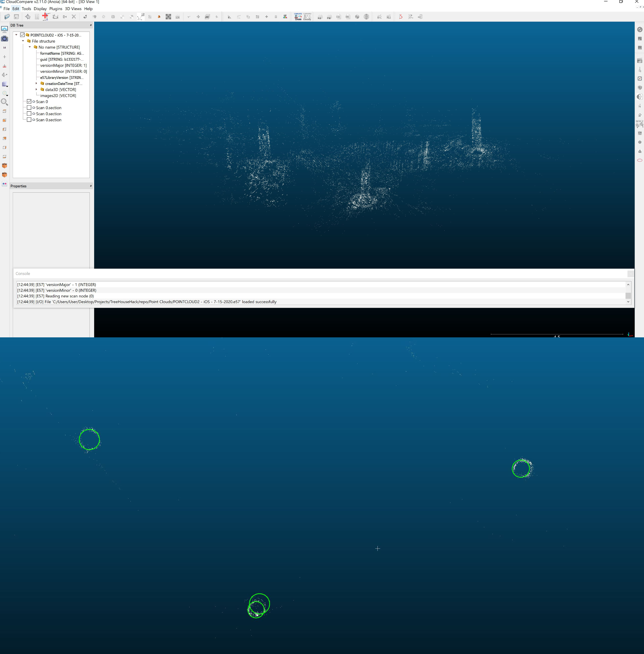Launch CANUPO Classify plugin
The image size is (644, 654).
(307, 17)
